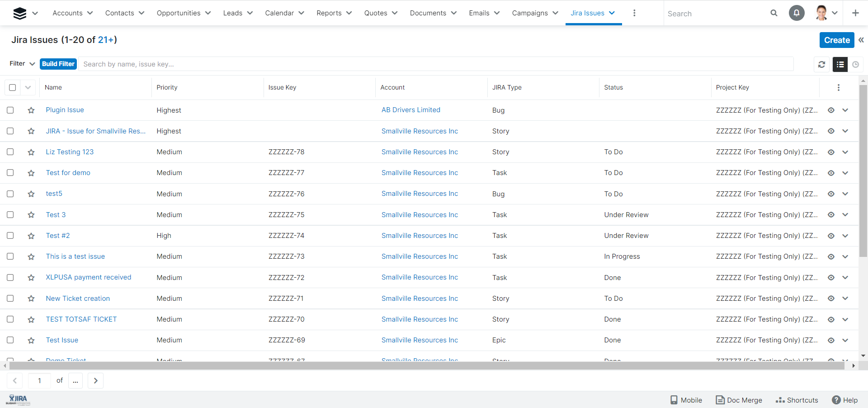Star the test5 record
Viewport: 868px width, 408px height.
click(x=31, y=194)
